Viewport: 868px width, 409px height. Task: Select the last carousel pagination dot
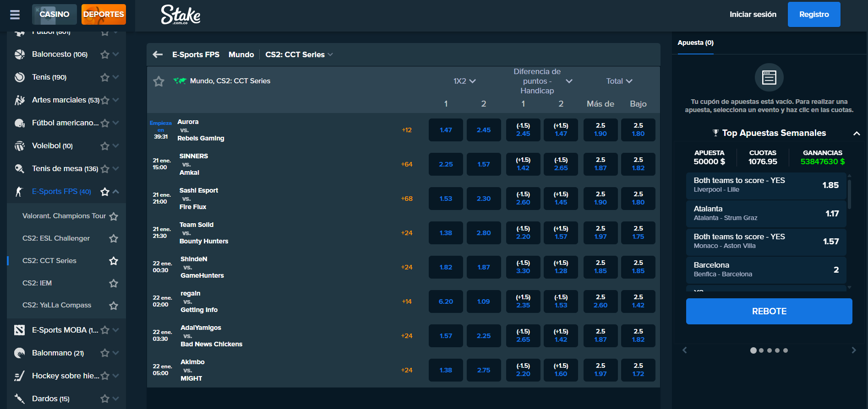tap(786, 350)
